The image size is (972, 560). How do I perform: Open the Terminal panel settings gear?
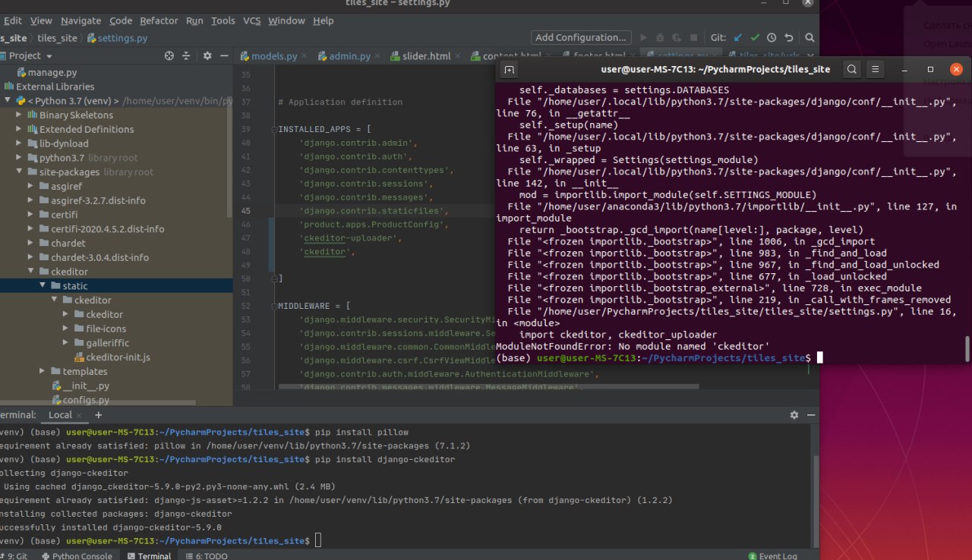coord(794,415)
